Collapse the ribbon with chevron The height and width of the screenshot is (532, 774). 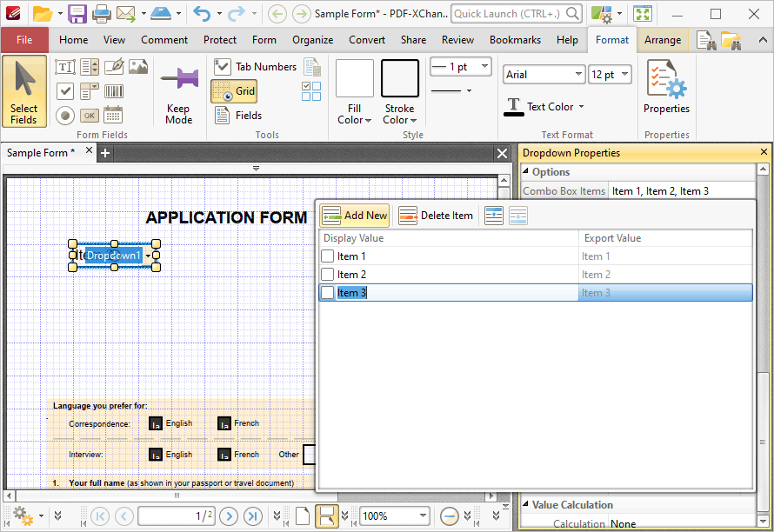tap(764, 40)
